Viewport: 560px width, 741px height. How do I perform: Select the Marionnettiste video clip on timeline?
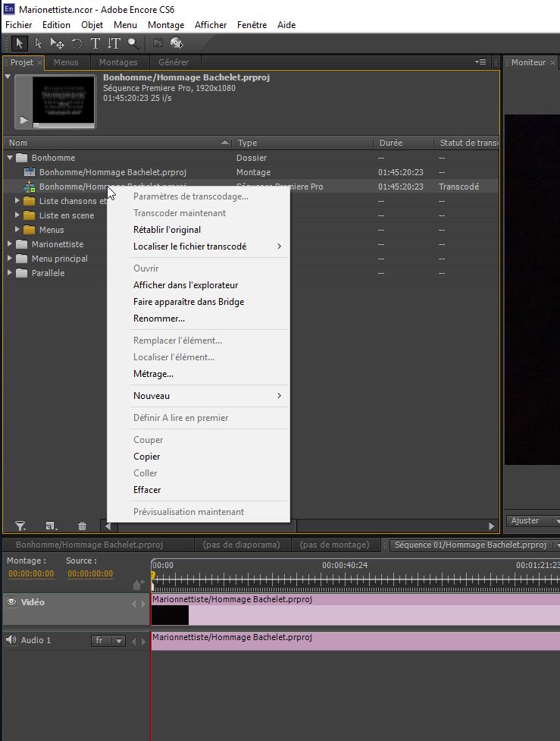(355, 610)
